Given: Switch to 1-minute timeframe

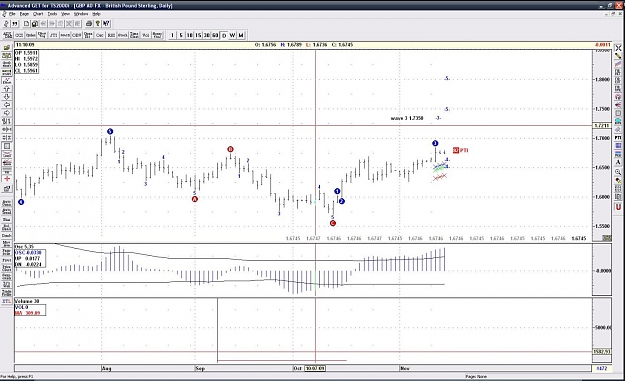Looking at the screenshot, I should pyautogui.click(x=172, y=35).
